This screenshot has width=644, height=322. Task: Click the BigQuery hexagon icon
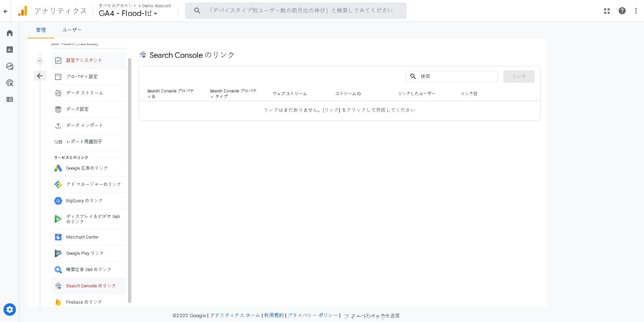58,201
